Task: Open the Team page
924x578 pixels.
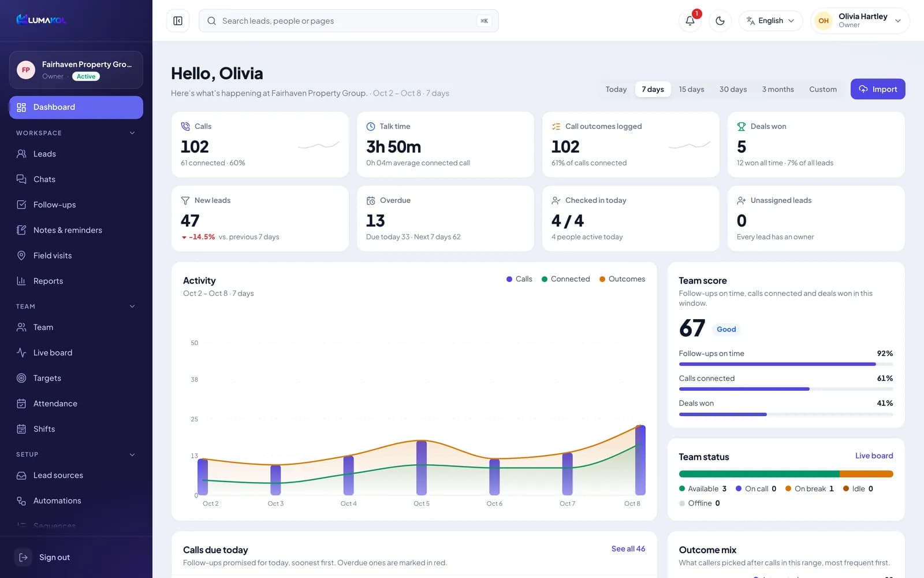Action: (x=76, y=327)
